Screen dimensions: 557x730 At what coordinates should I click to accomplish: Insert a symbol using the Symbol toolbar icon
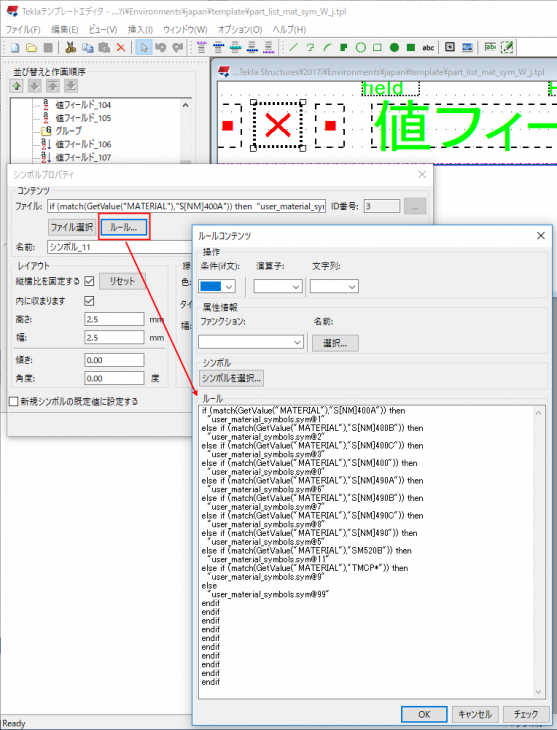click(450, 47)
